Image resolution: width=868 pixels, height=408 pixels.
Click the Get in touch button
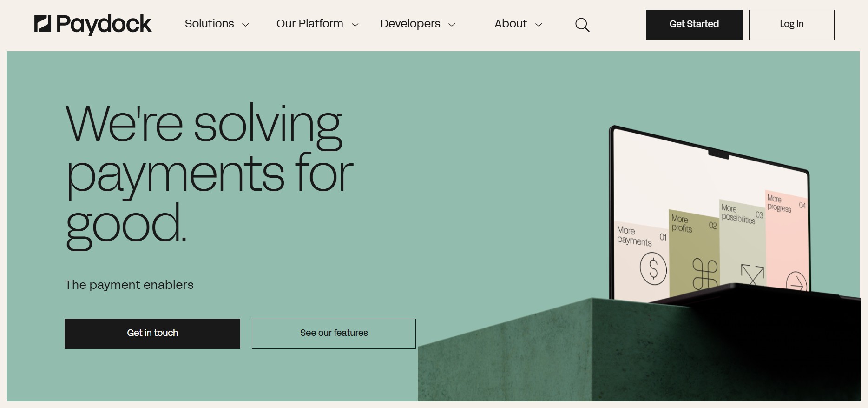[x=152, y=334]
